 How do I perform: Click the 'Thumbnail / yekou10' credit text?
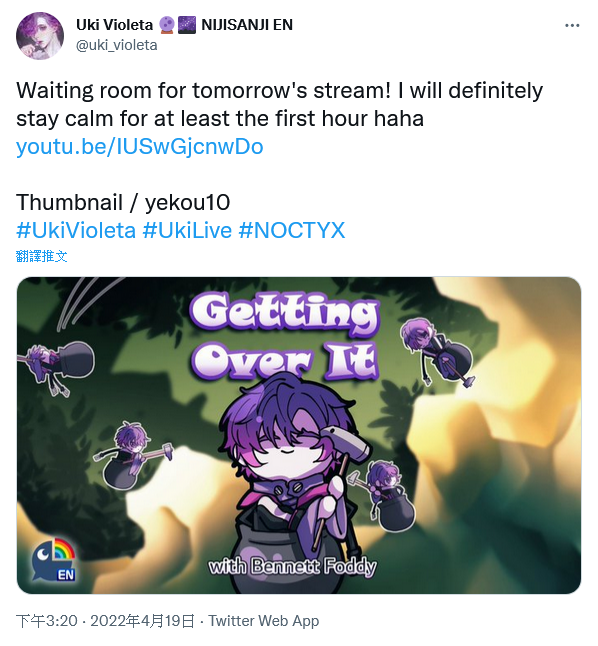click(x=123, y=202)
